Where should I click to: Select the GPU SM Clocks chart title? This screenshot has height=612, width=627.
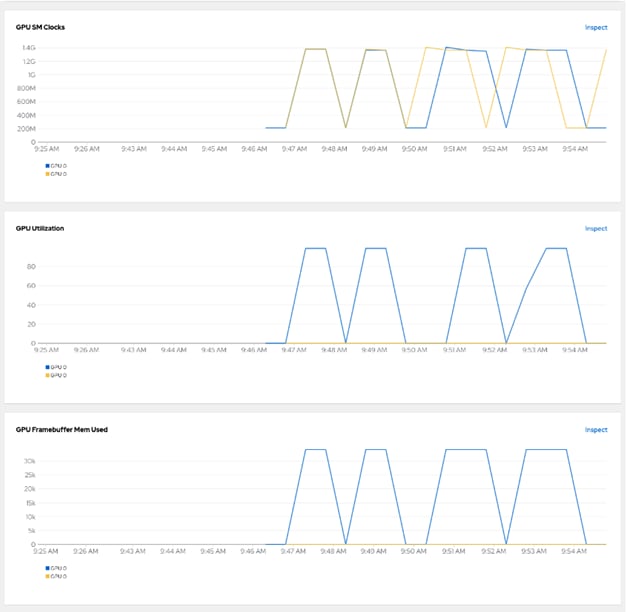pos(40,27)
